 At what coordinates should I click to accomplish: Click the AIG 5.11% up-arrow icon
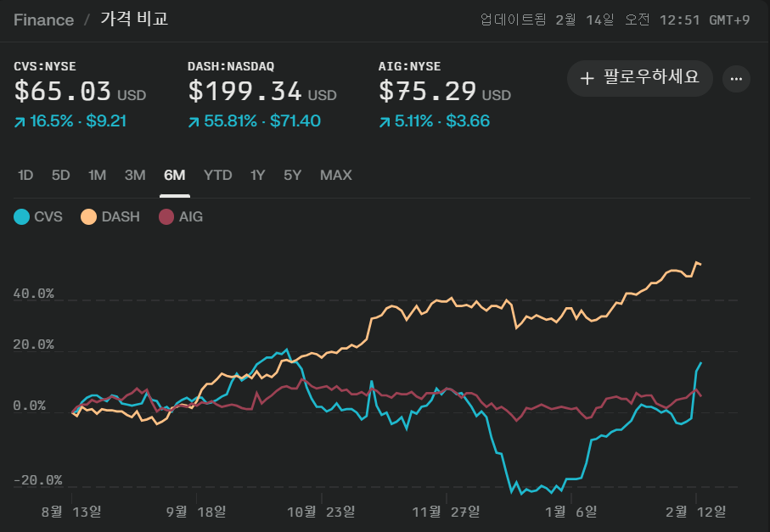coord(384,121)
